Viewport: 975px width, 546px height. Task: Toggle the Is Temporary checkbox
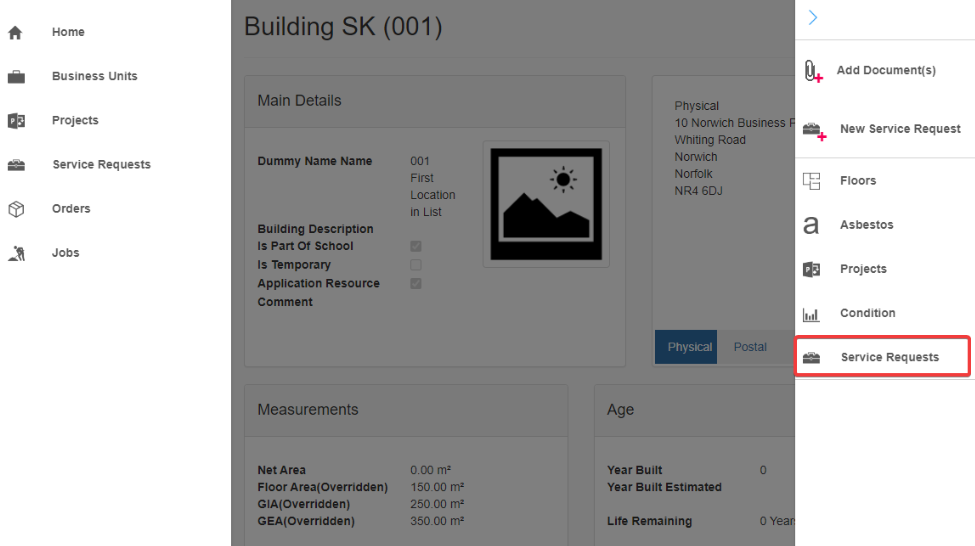(x=416, y=265)
